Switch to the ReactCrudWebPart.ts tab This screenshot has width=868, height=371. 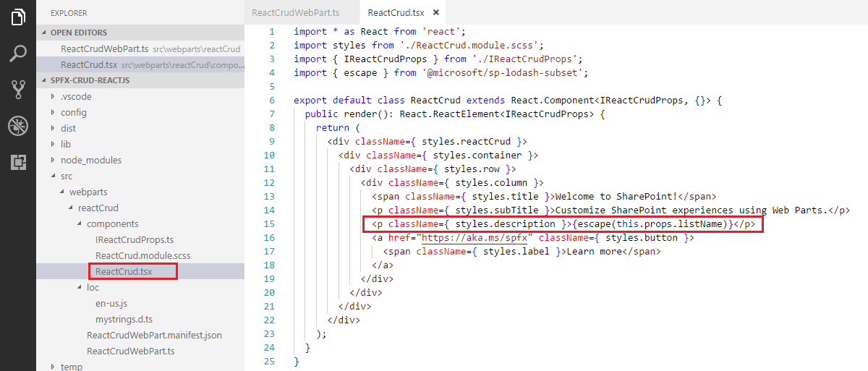295,13
